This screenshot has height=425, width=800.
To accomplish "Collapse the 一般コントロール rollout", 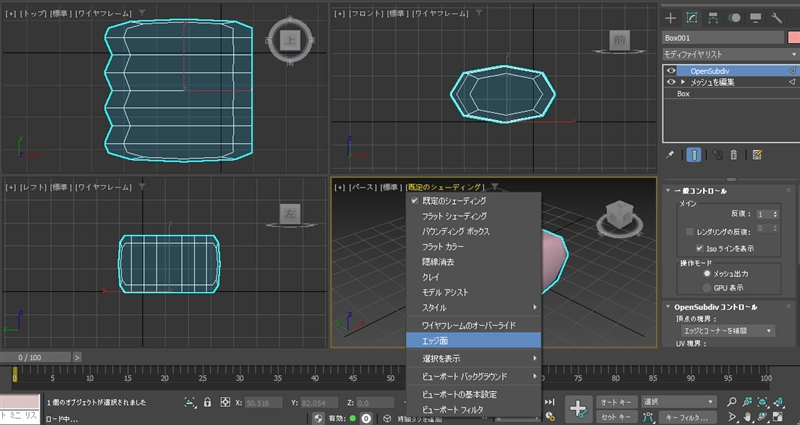I will tap(668, 191).
